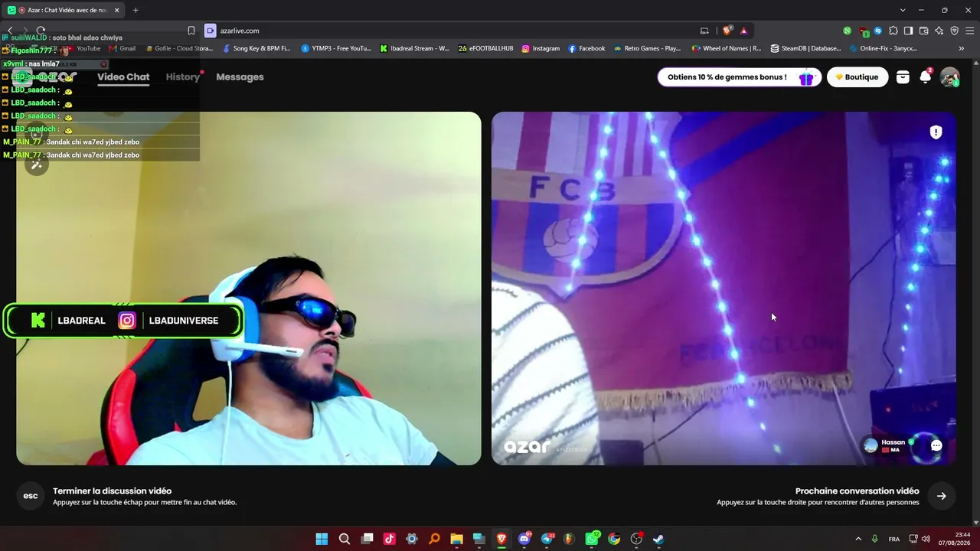Open the Brave main menu
Image resolution: width=980 pixels, height=551 pixels.
pyautogui.click(x=969, y=31)
